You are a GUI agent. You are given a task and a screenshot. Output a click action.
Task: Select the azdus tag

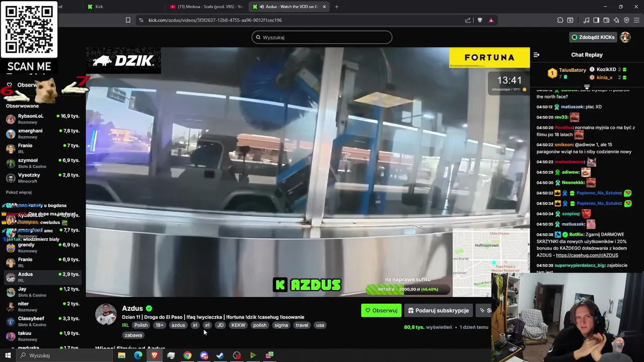178,325
